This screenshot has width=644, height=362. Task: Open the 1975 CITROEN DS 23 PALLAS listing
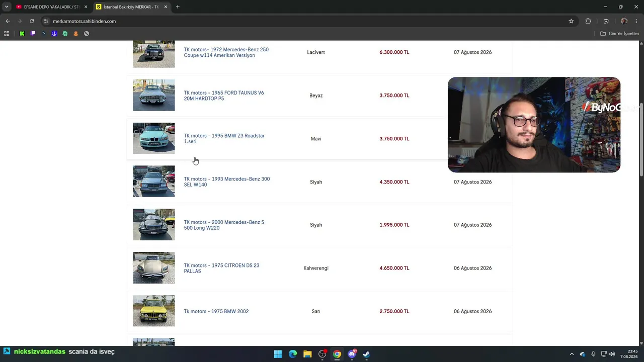click(221, 268)
